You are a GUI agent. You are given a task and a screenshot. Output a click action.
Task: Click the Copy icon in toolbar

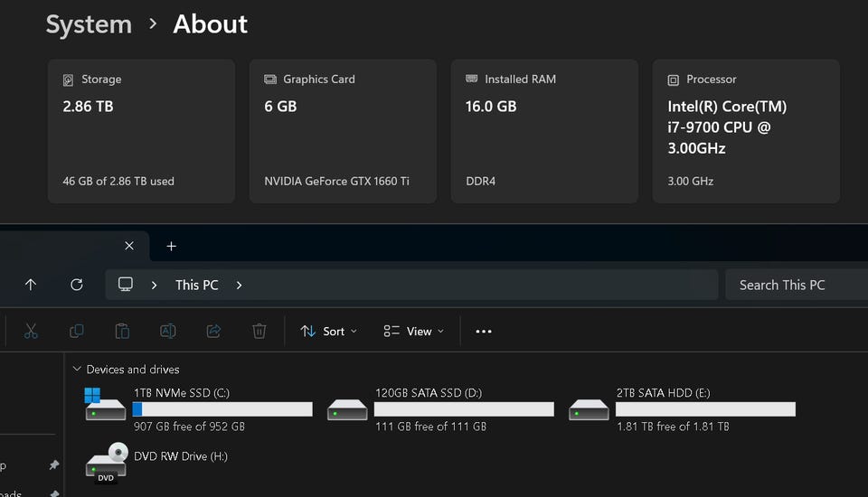[x=76, y=331]
